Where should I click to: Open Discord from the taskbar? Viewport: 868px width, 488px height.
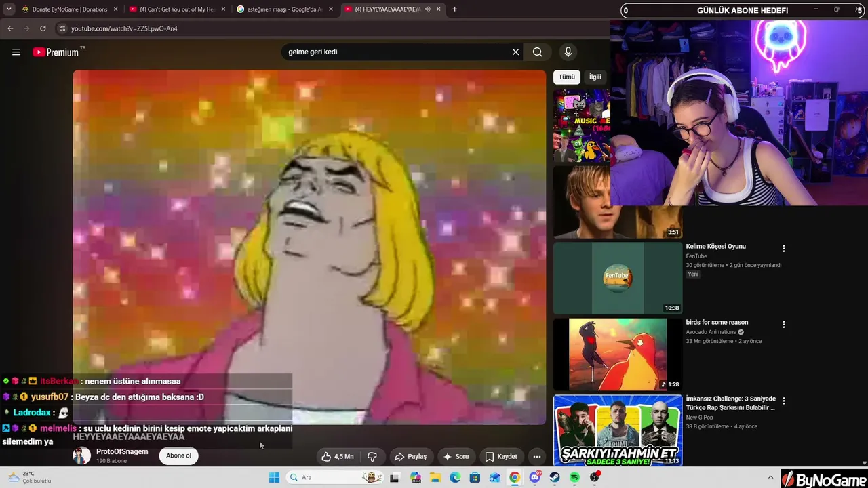click(x=535, y=477)
